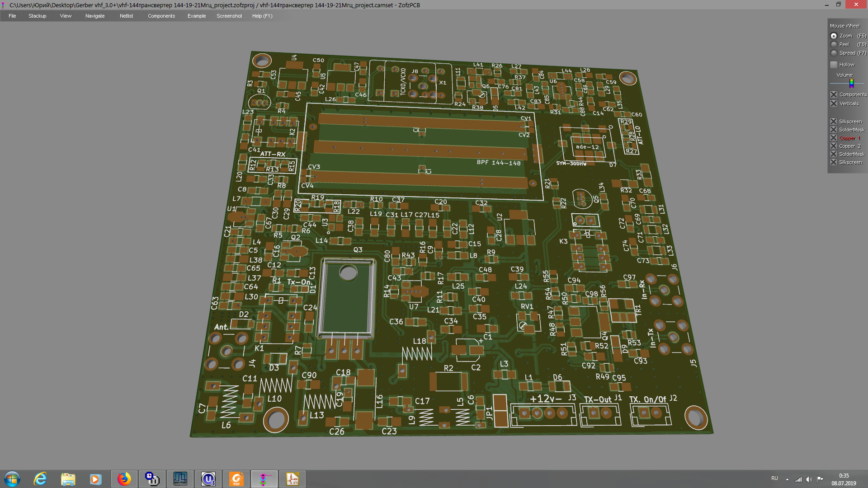
Task: Open the File menu
Action: [x=12, y=16]
